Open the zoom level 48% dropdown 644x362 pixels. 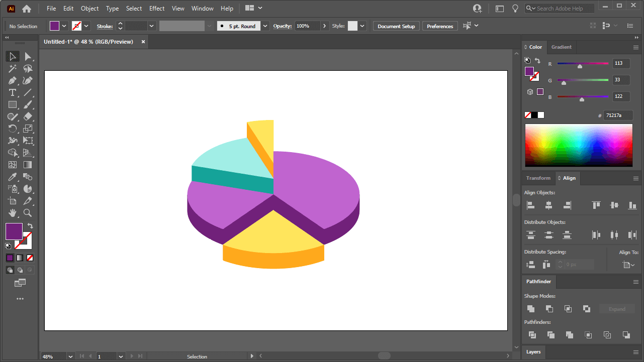point(70,356)
